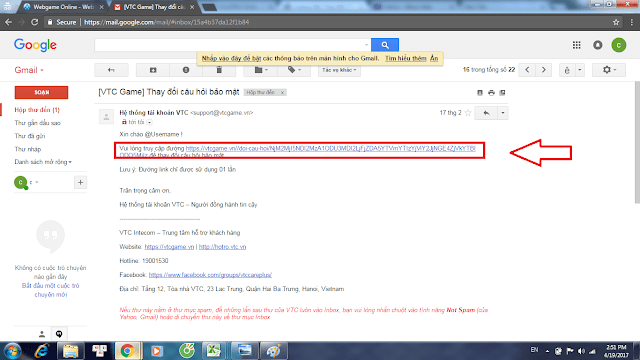This screenshot has height=360, width=640.
Task: Switch to the 'Webgame Online' browser tab
Action: click(63, 7)
